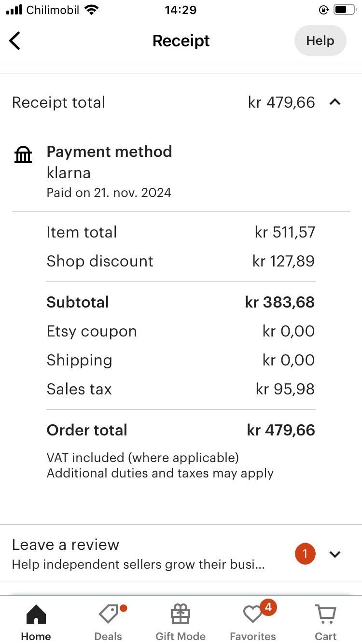This screenshot has height=644, width=362.
Task: Tap the Gift Mode gift icon
Action: pos(181,615)
